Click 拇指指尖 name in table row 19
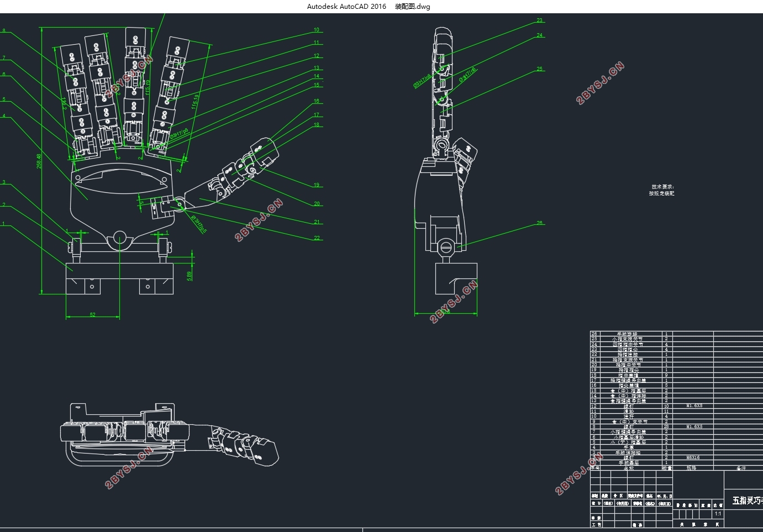763x532 pixels. (628, 370)
